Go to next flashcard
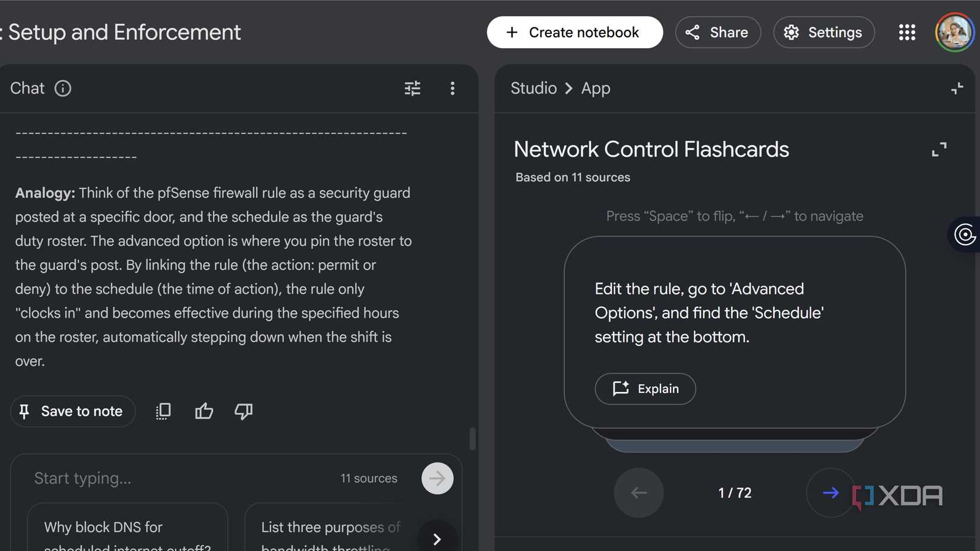 830,492
